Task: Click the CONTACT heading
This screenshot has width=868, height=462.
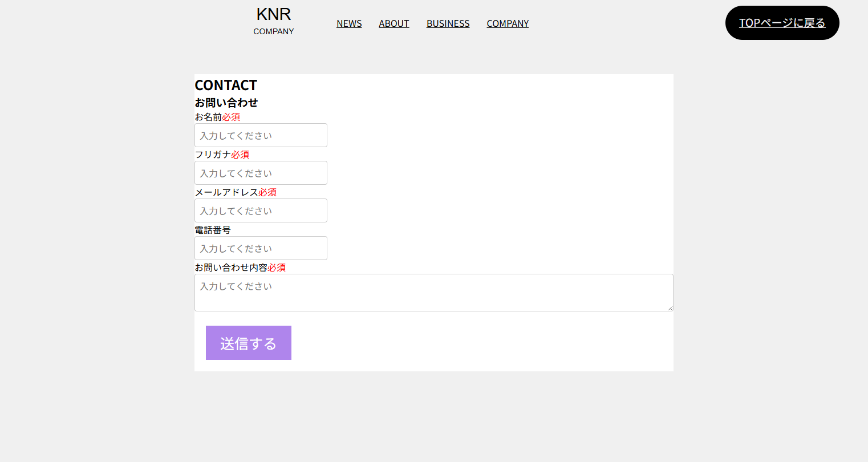Action: point(226,85)
